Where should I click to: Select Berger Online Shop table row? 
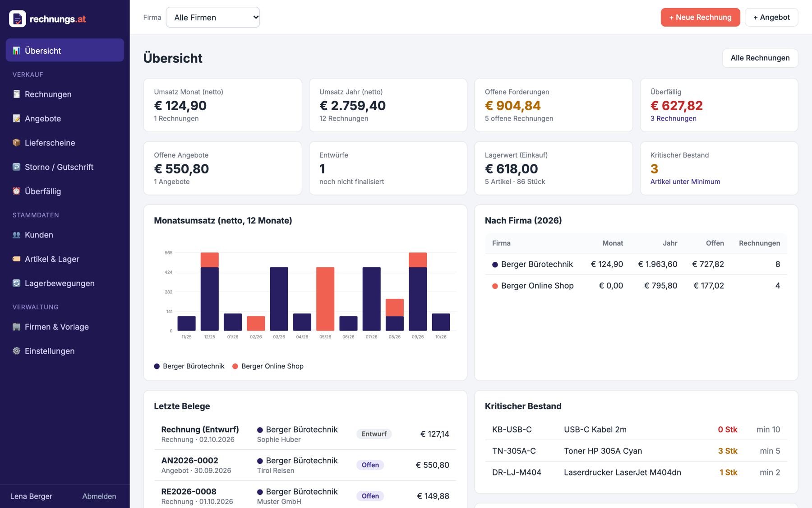pyautogui.click(x=636, y=285)
